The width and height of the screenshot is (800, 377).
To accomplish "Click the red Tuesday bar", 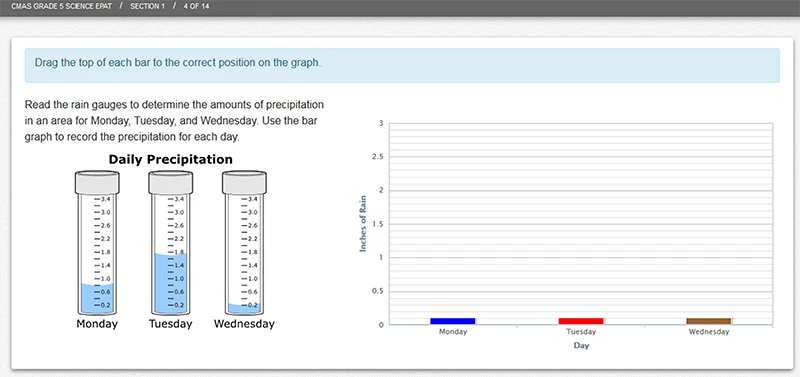I will [581, 321].
